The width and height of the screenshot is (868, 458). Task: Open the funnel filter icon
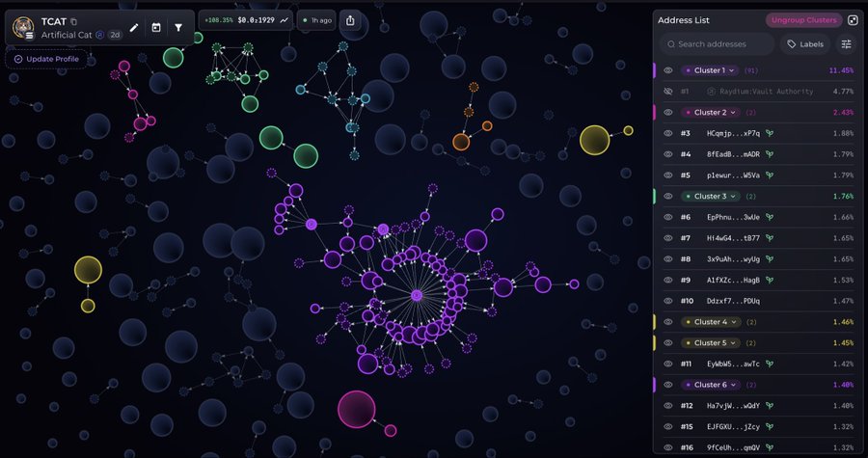(178, 28)
